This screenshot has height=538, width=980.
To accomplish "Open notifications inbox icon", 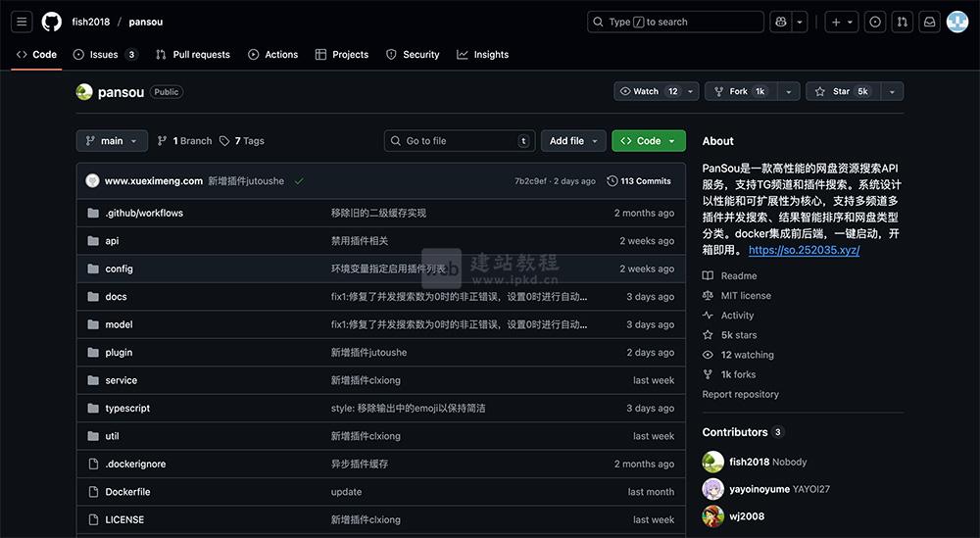I will pyautogui.click(x=930, y=22).
